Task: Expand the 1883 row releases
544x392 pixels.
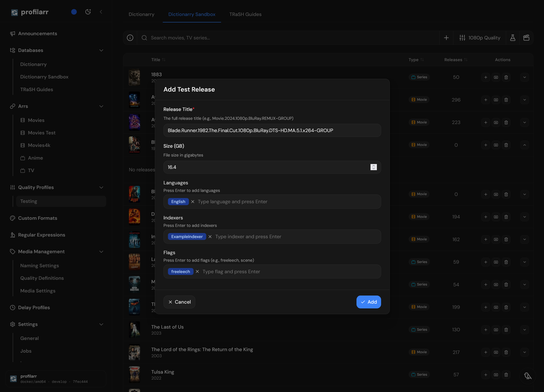Action: coord(524,77)
